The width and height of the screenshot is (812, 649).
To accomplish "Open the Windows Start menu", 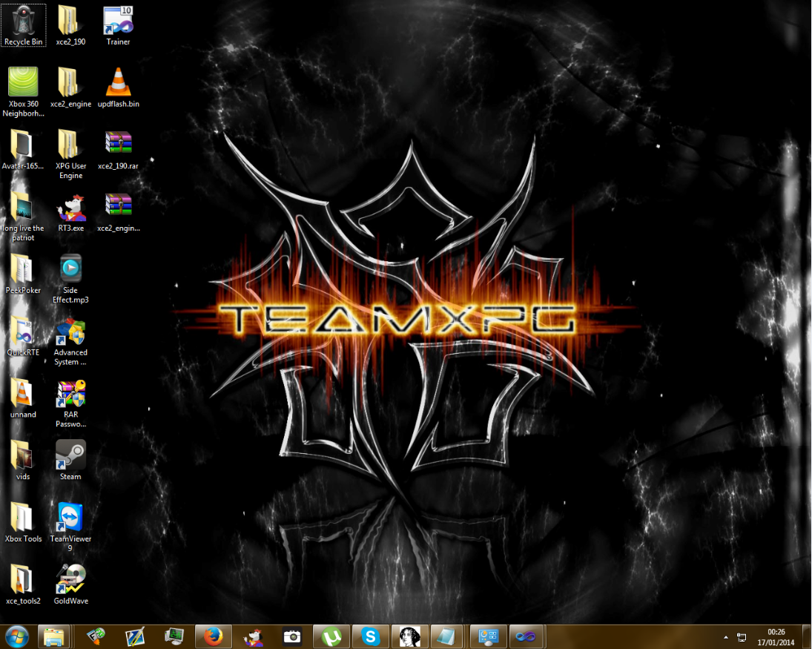I will coord(16,636).
